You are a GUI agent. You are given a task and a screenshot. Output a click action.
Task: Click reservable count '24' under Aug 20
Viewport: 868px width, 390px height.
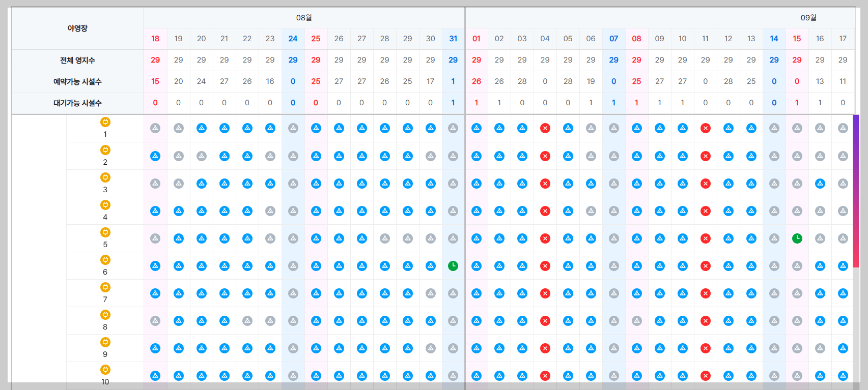202,81
